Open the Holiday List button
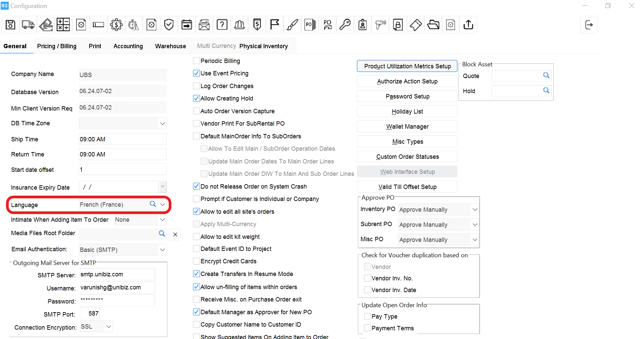The image size is (644, 339). (x=407, y=112)
